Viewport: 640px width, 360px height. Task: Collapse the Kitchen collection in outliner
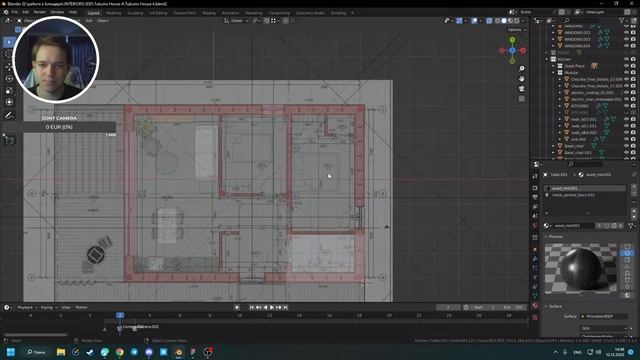(x=547, y=59)
